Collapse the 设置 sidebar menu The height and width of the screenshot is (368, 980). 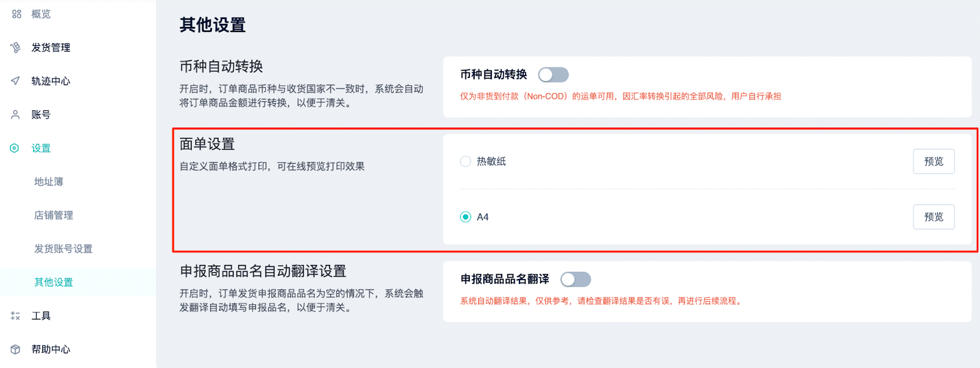coord(78,148)
